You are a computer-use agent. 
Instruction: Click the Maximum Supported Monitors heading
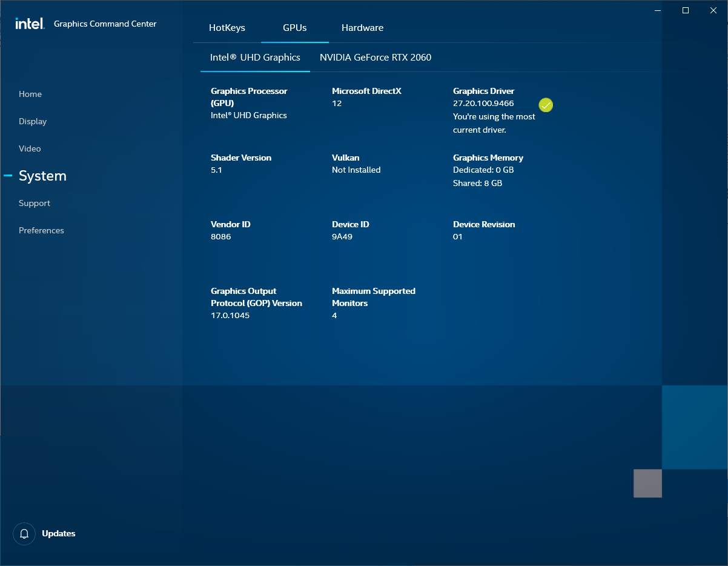coord(374,297)
